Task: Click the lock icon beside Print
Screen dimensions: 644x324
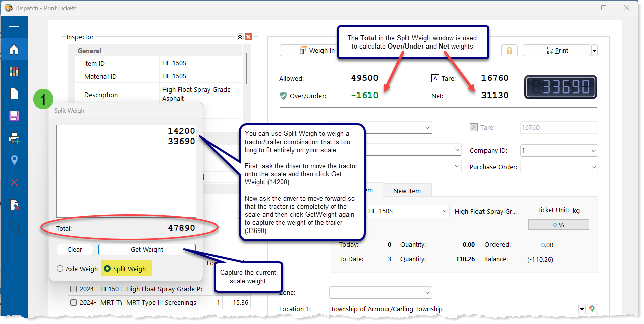Action: 509,51
